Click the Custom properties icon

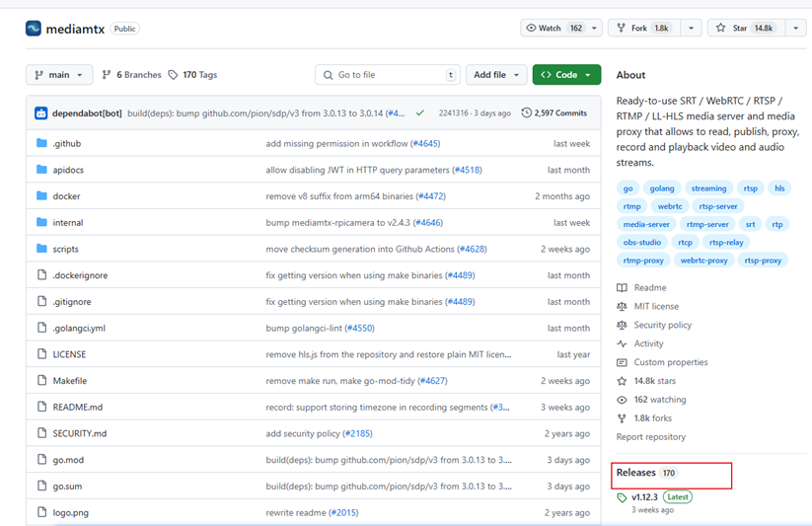(622, 362)
